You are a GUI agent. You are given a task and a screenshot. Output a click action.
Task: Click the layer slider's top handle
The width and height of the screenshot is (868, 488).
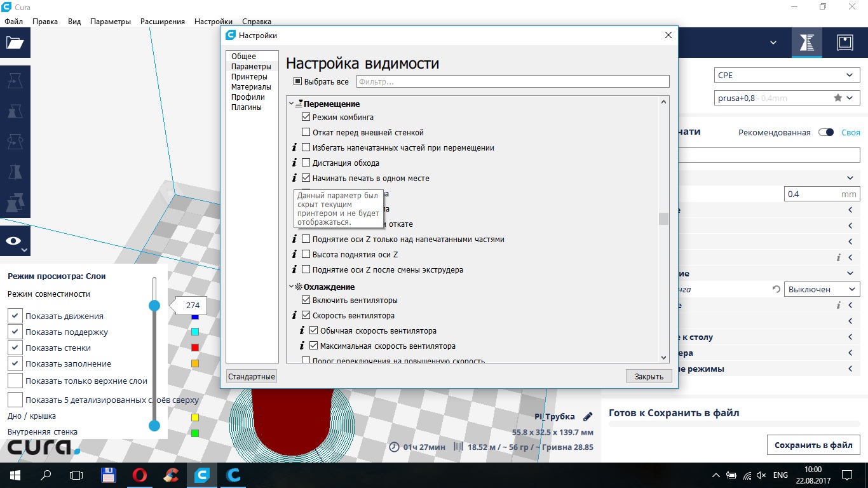point(154,306)
